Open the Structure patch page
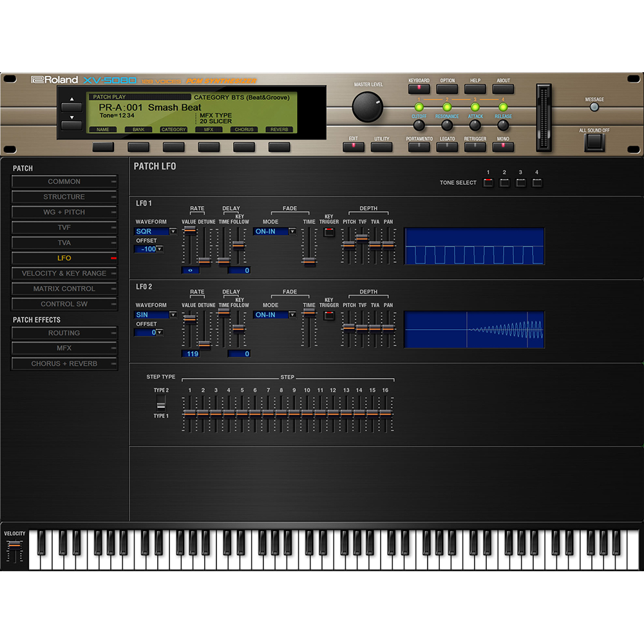 (64, 196)
